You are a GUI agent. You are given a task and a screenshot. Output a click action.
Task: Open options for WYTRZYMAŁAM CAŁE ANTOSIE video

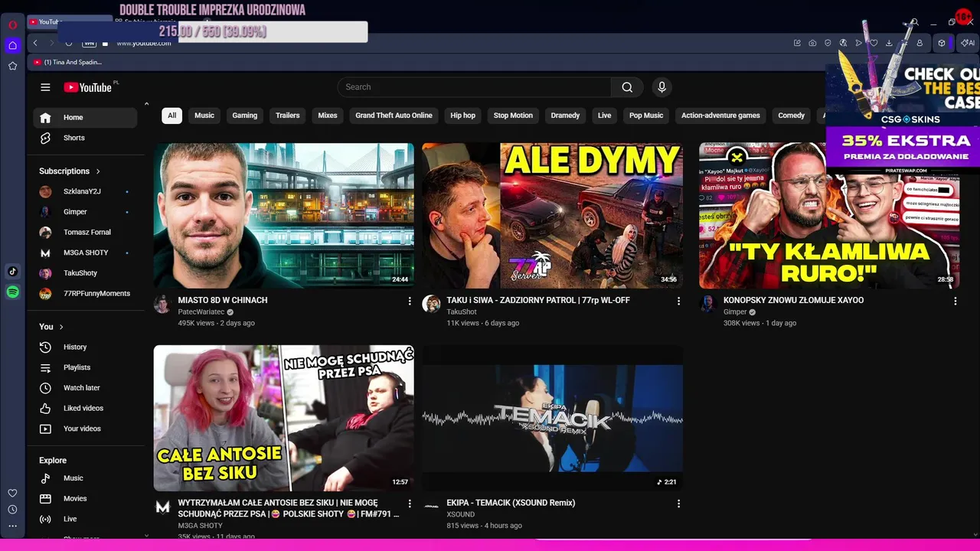(x=410, y=504)
